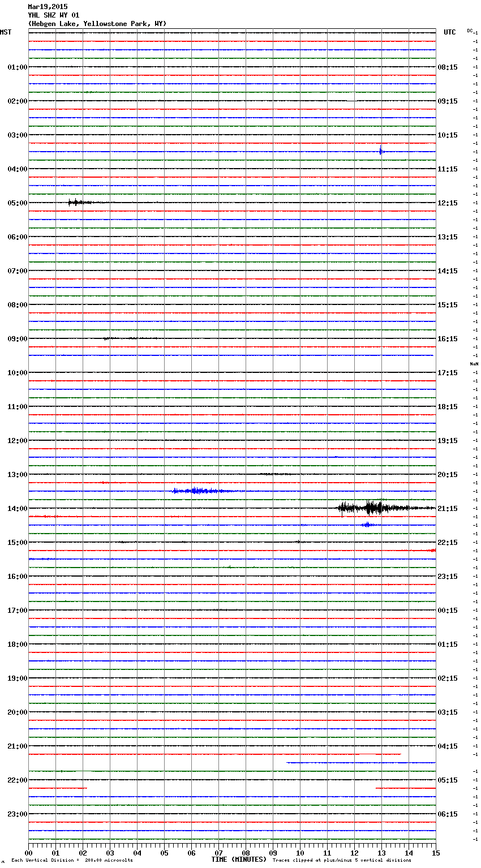Select the 18:00 MST hour label
The height and width of the screenshot is (868, 481).
pos(17,644)
